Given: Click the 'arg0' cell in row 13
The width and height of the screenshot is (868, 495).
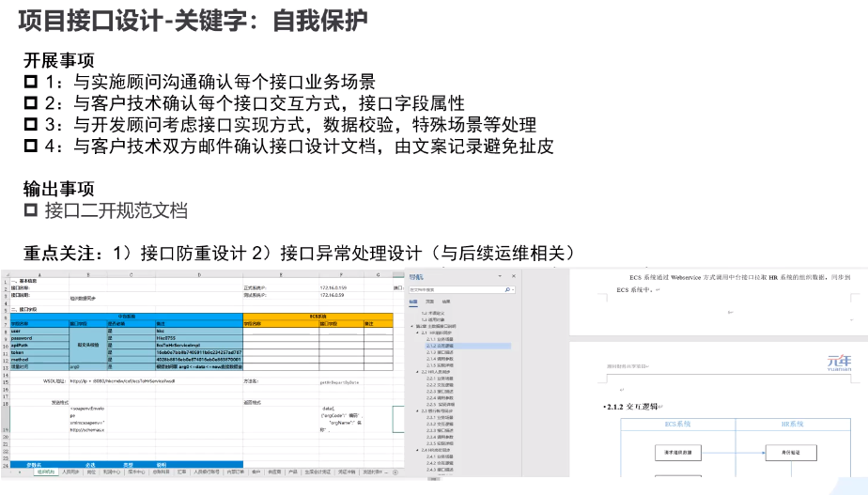Looking at the screenshot, I should [88, 366].
